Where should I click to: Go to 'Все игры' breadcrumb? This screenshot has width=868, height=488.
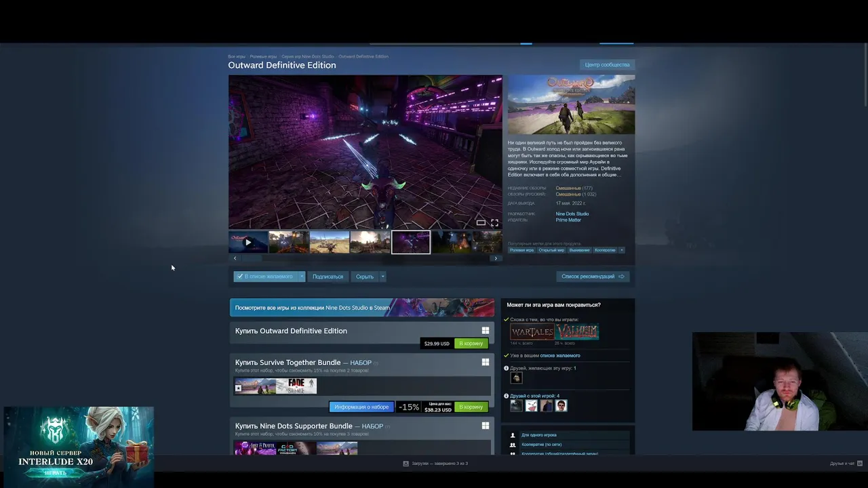point(237,56)
